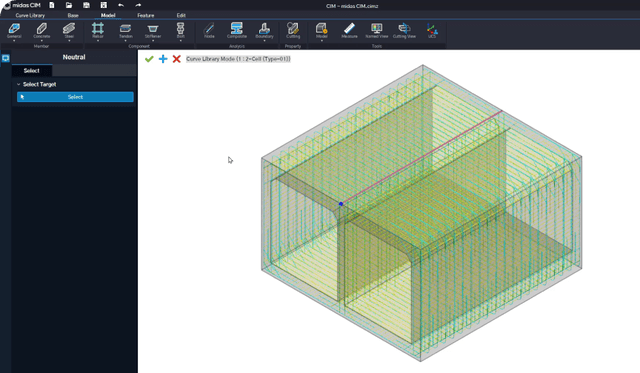Click the pink highlighted line on model

point(421,157)
